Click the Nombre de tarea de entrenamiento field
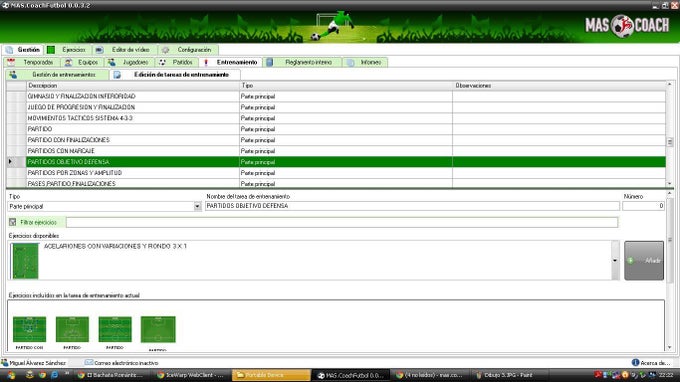The height and width of the screenshot is (382, 680). pyautogui.click(x=412, y=206)
